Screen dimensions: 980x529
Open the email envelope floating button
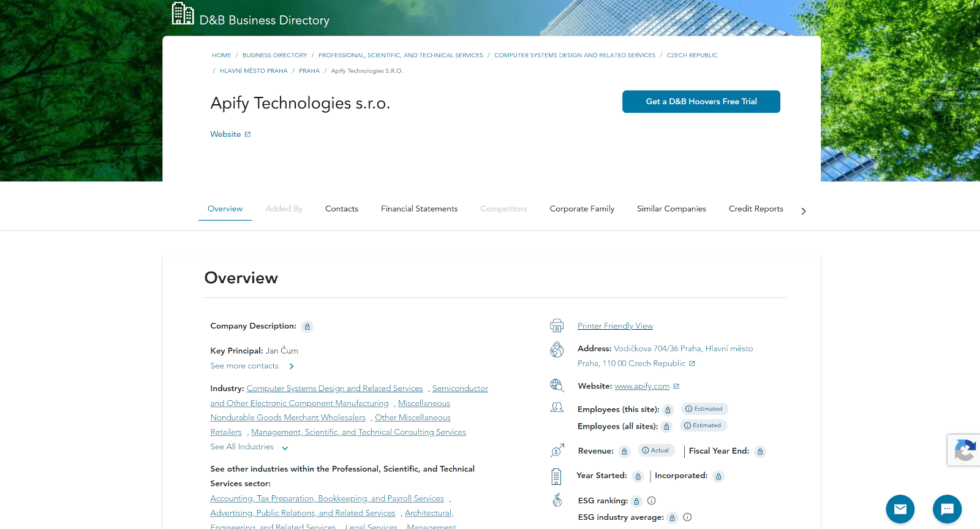point(900,509)
